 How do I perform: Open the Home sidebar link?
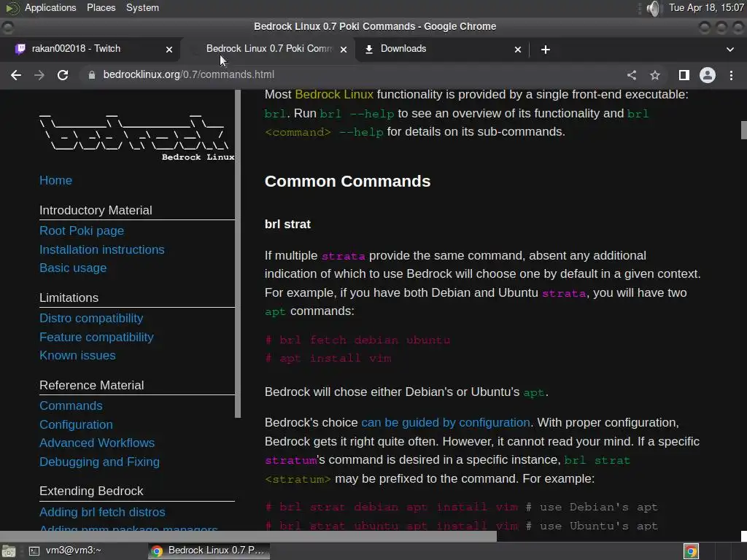tap(55, 181)
